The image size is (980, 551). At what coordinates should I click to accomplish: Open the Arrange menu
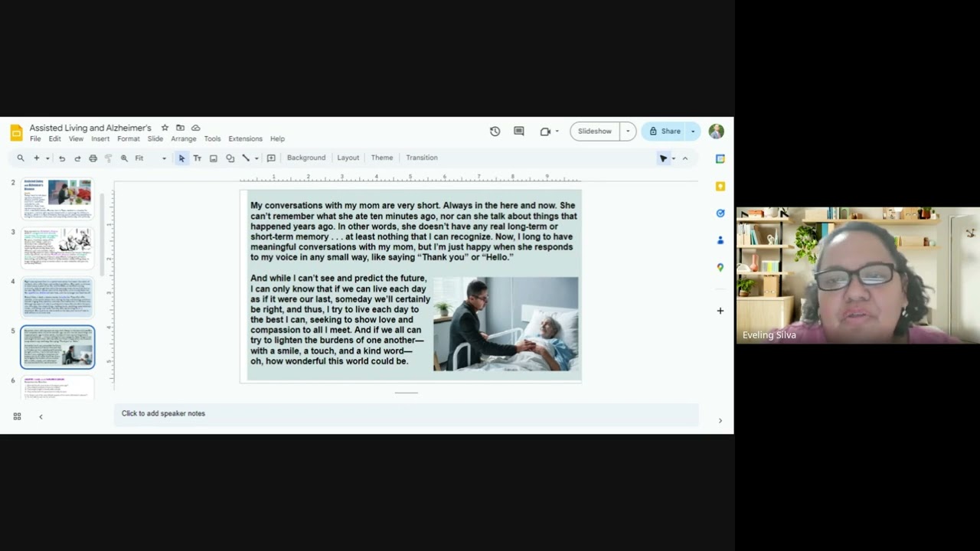click(184, 139)
